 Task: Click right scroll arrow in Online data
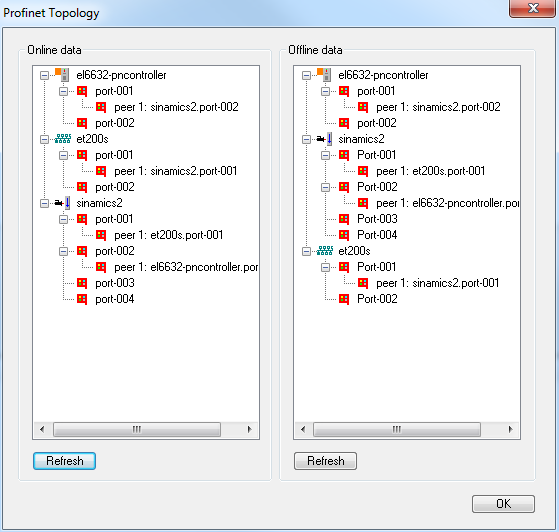coord(250,429)
